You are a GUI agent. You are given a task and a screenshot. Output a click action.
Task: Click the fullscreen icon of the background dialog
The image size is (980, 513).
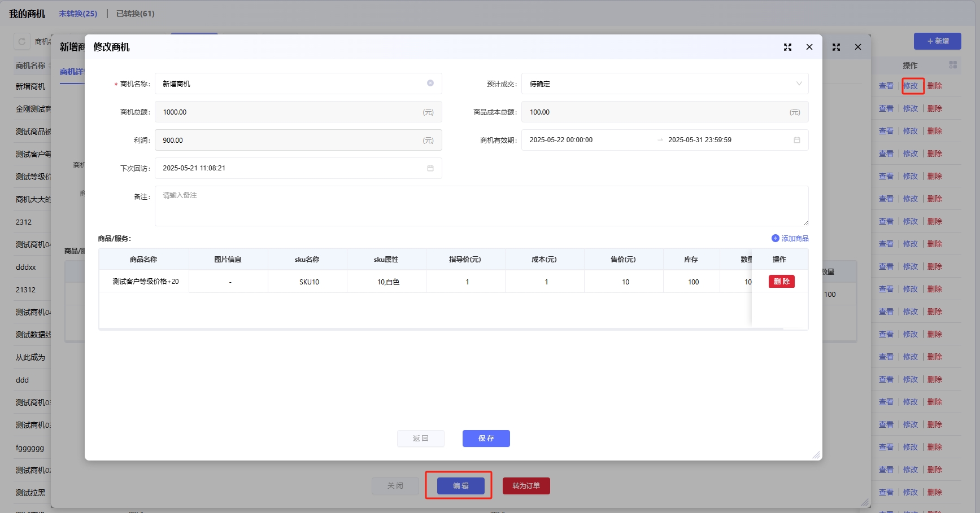pyautogui.click(x=836, y=47)
